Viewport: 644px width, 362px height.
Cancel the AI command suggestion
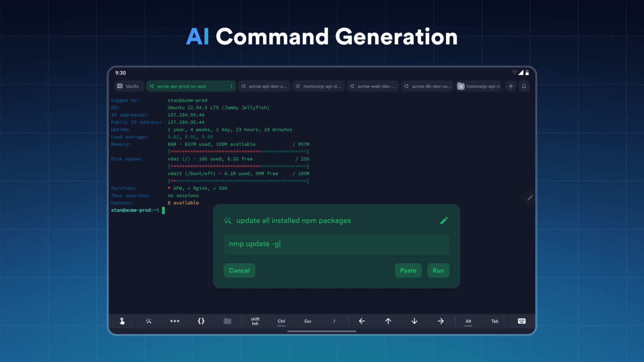pos(239,270)
